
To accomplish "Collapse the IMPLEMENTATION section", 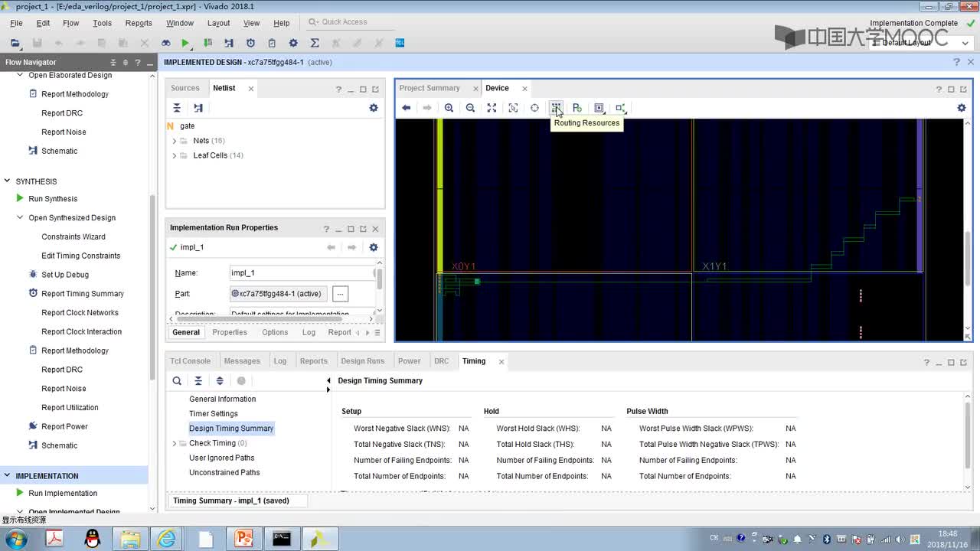I will click(x=8, y=475).
